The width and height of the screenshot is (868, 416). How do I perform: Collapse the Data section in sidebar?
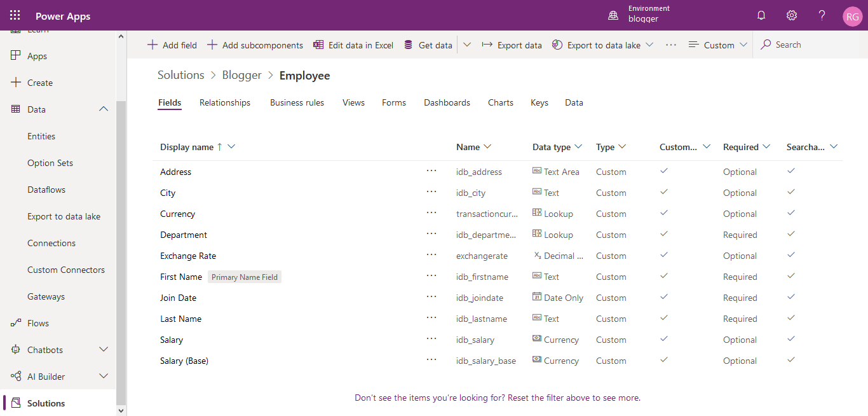[x=104, y=109]
